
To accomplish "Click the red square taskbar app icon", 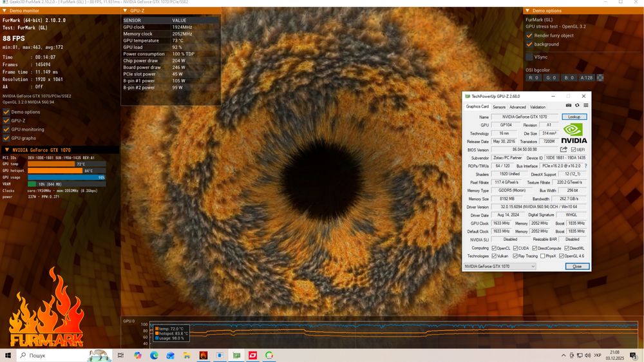I will click(252, 355).
